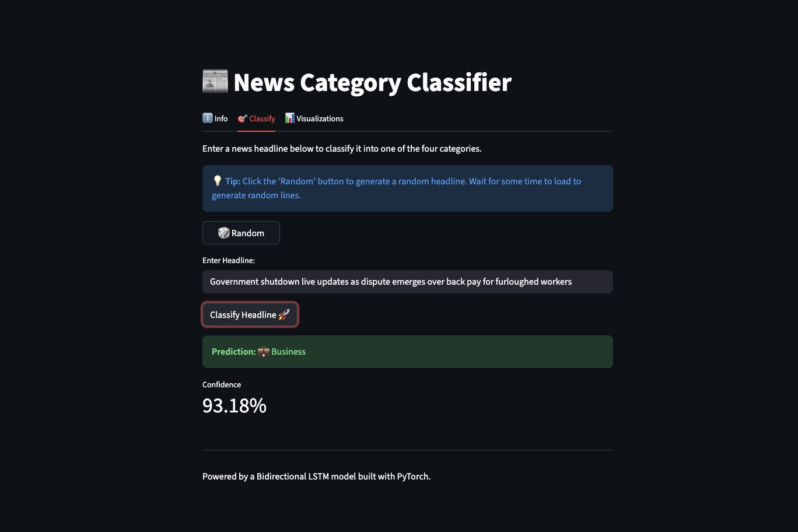The height and width of the screenshot is (532, 798).
Task: Click the Business prediction banner
Action: click(x=407, y=351)
